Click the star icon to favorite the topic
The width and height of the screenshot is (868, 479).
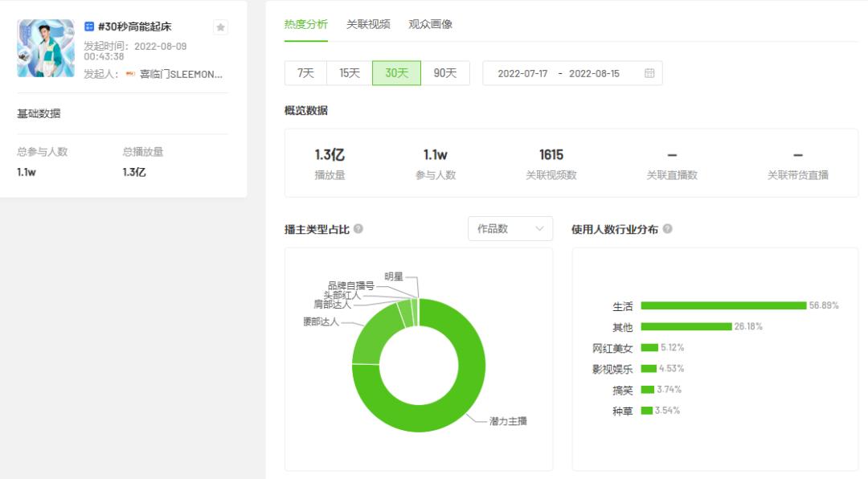click(x=219, y=27)
